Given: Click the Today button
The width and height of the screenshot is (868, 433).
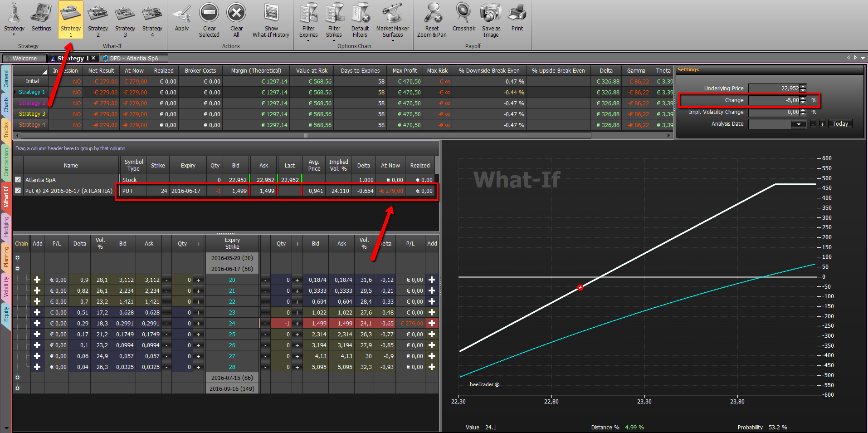Looking at the screenshot, I should click(x=840, y=124).
